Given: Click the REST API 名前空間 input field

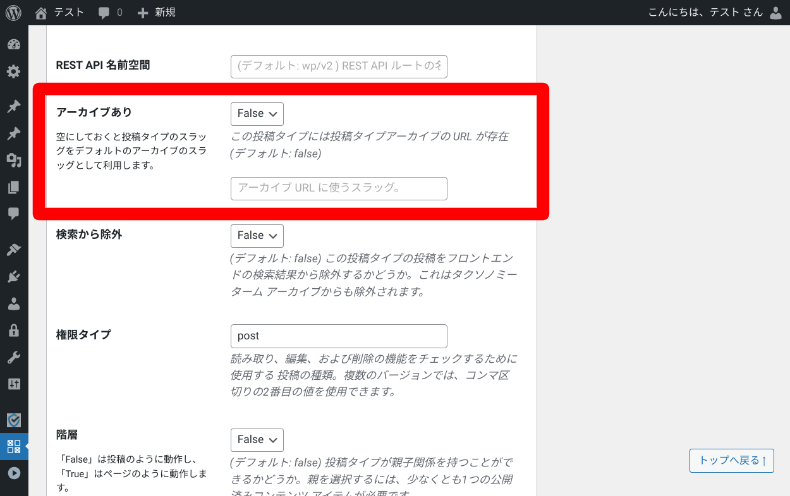Looking at the screenshot, I should (x=339, y=67).
